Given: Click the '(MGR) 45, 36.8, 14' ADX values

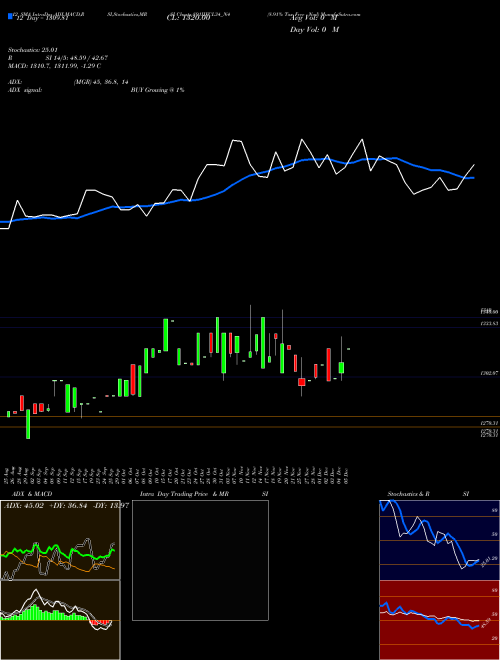Looking at the screenshot, I should tap(101, 82).
